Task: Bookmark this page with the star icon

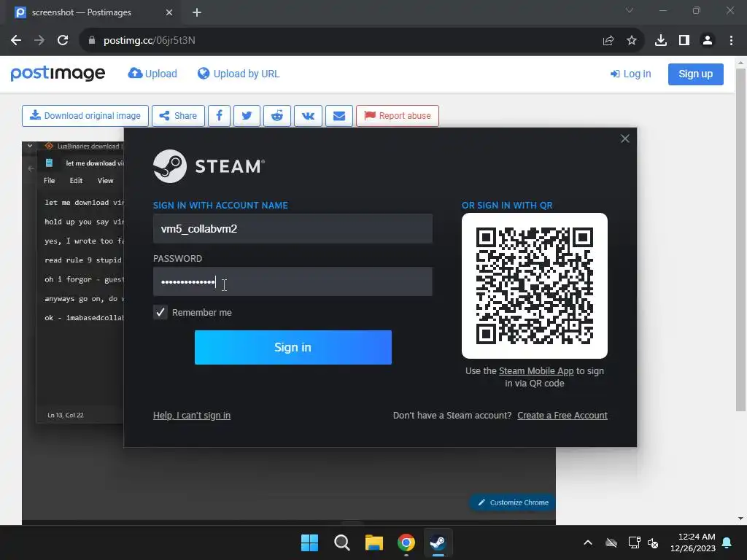Action: pos(632,41)
